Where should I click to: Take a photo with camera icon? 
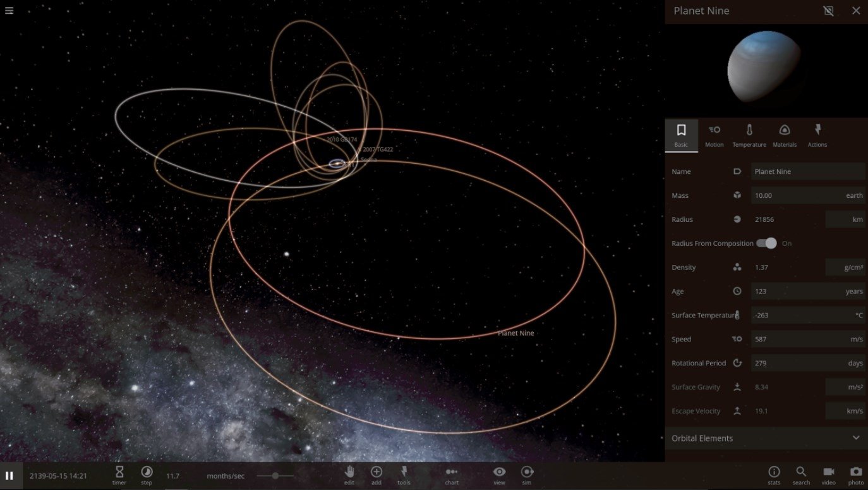[856, 475]
